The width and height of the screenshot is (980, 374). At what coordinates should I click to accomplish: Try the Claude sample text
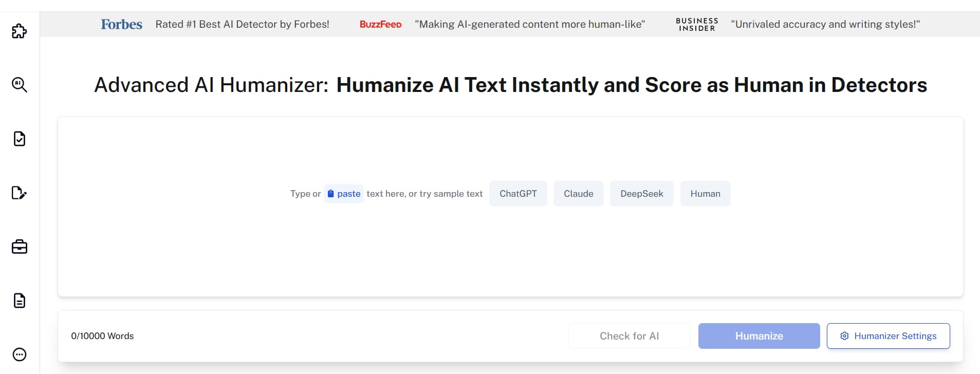coord(578,194)
